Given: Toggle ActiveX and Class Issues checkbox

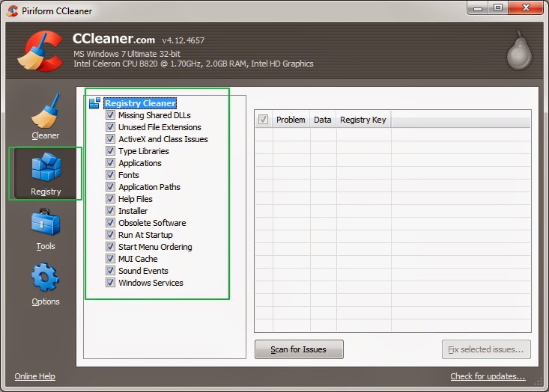Looking at the screenshot, I should click(110, 139).
